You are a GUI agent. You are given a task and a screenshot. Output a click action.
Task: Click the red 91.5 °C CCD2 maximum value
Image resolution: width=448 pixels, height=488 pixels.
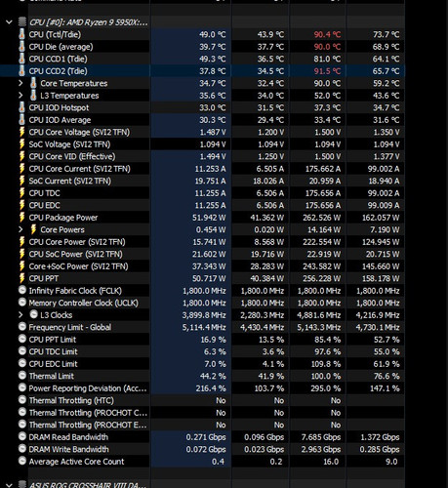tap(327, 71)
